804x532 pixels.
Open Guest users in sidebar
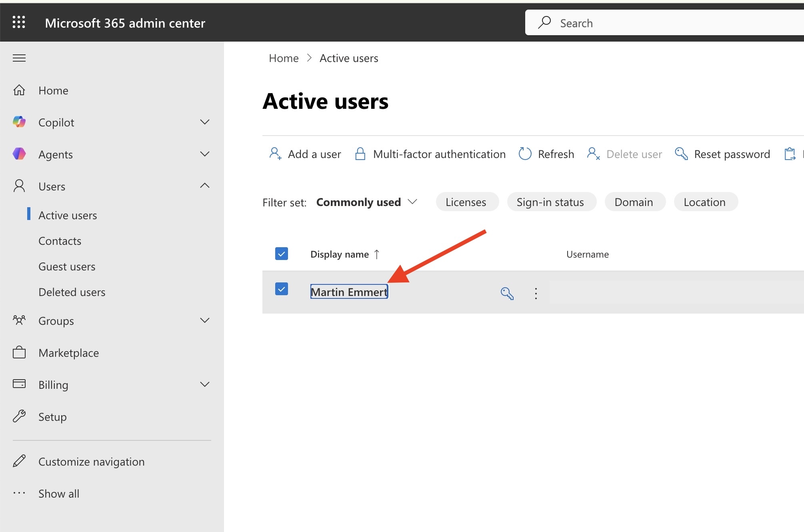(67, 266)
